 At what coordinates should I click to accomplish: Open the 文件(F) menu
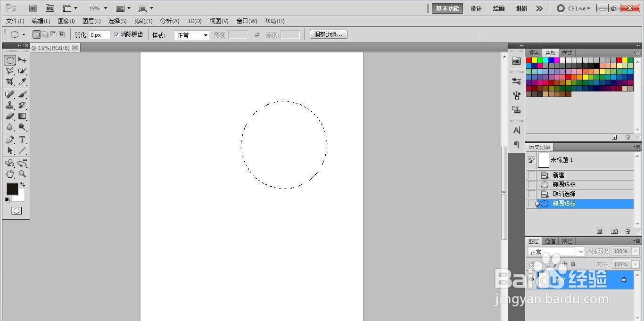click(15, 21)
